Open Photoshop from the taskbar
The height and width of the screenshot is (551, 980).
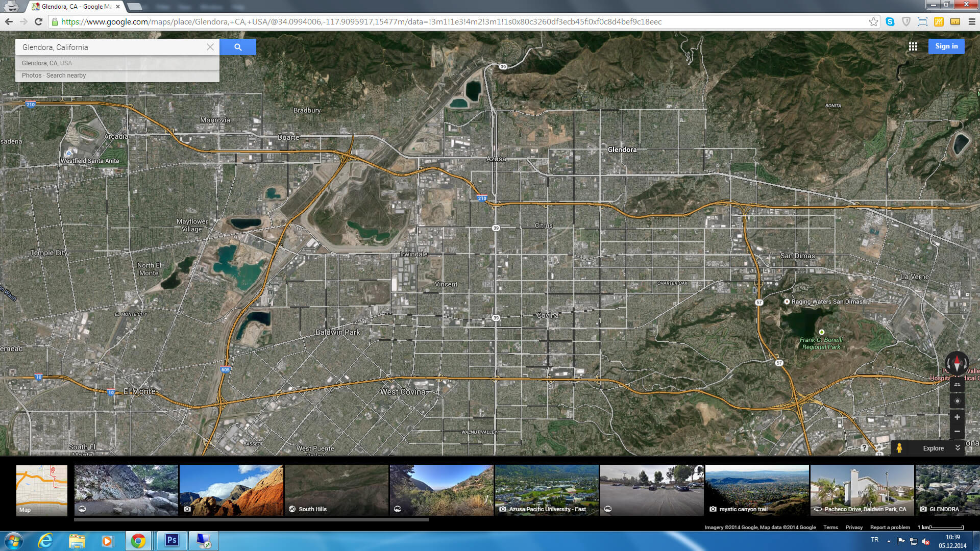pos(171,540)
